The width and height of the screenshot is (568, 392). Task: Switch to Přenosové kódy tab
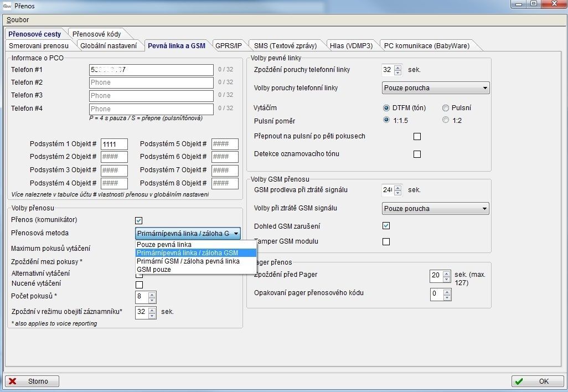96,34
